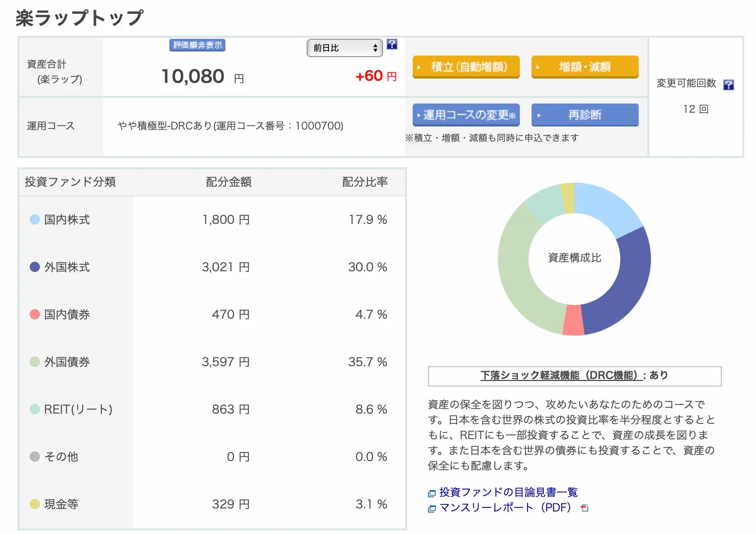Click 資産構成比 label in chart center

[574, 258]
